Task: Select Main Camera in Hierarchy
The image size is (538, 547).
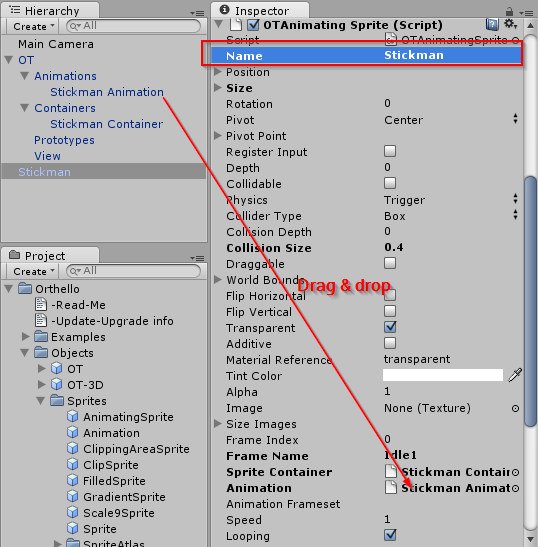Action: pos(56,44)
